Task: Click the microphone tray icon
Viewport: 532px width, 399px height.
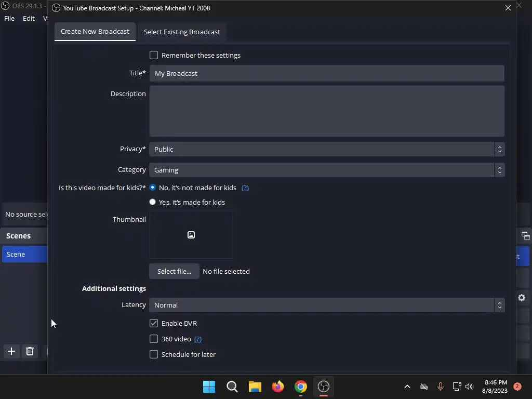Action: point(441,386)
